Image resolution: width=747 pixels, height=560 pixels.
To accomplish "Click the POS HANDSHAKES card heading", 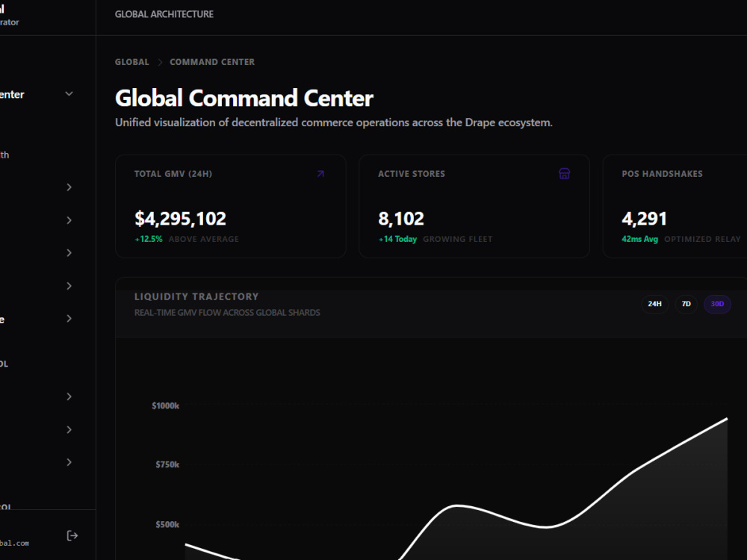I will pos(662,174).
